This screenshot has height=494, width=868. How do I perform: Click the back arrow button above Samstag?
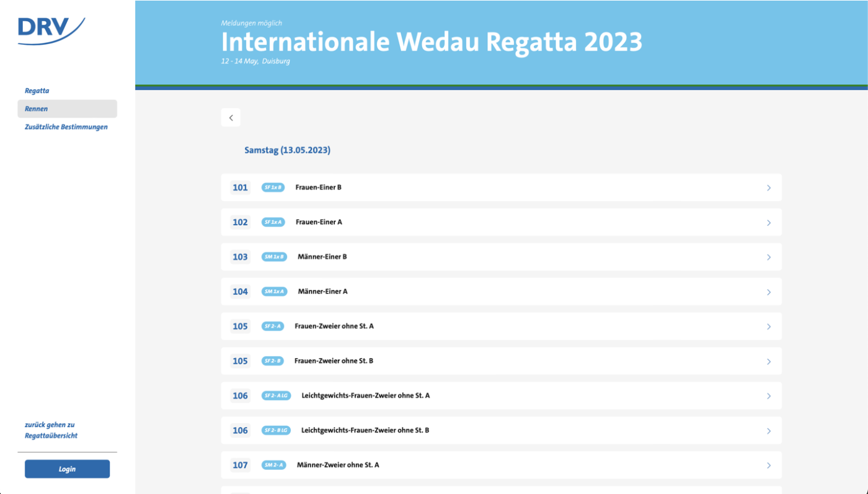(x=231, y=118)
